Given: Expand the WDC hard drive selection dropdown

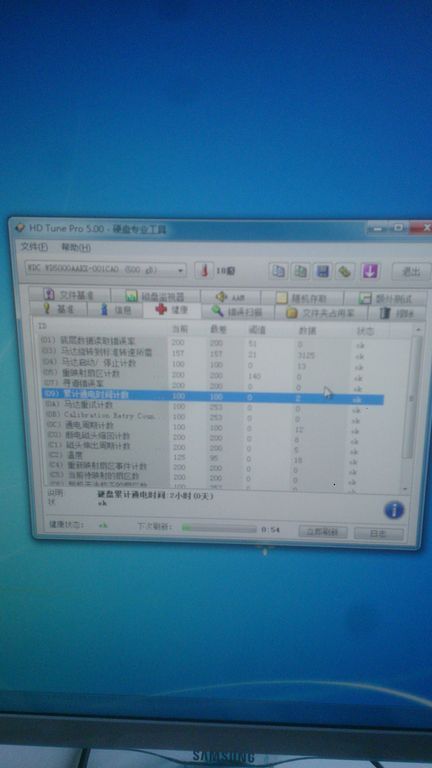Looking at the screenshot, I should pos(106,270).
